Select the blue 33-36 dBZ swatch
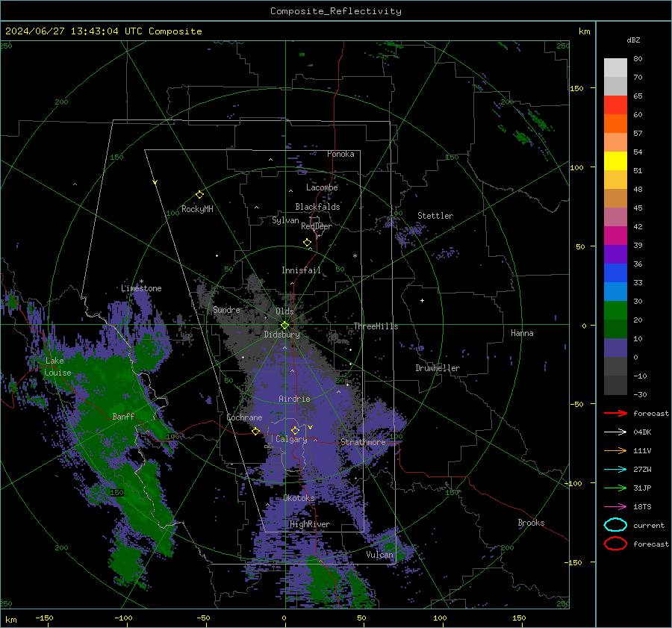Screen dimensions: 672x628 (615, 273)
